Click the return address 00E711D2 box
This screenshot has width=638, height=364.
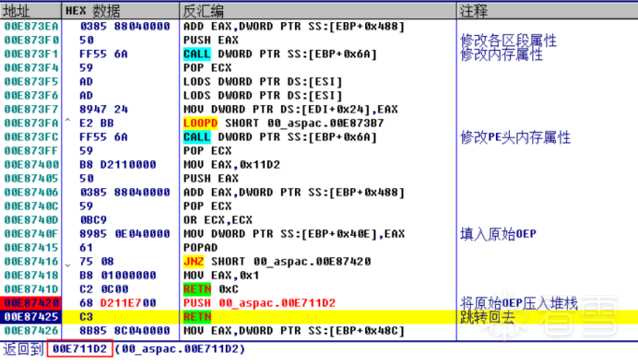pyautogui.click(x=79, y=349)
